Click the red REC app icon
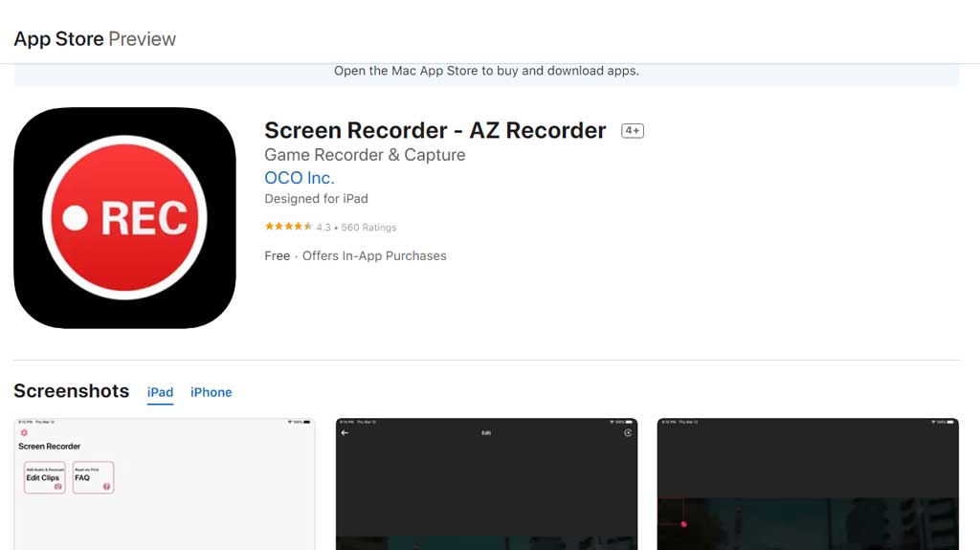The image size is (980, 550). point(124,218)
